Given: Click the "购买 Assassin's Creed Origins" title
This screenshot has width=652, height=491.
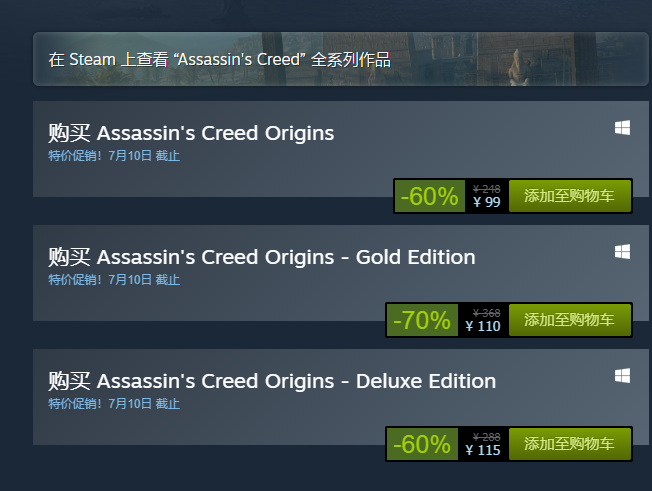Looking at the screenshot, I should (x=191, y=133).
